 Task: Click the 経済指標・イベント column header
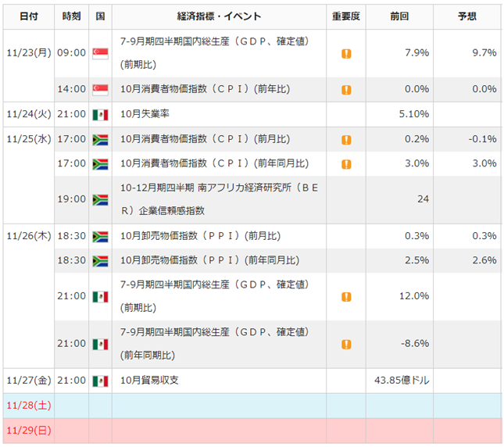[220, 16]
